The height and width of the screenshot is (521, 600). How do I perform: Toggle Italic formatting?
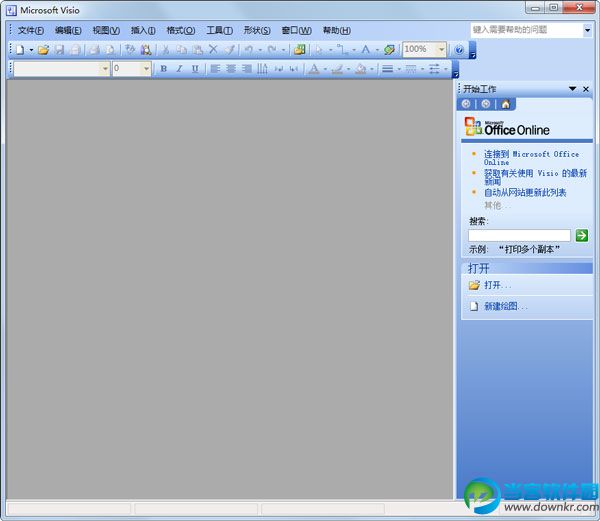tap(179, 69)
